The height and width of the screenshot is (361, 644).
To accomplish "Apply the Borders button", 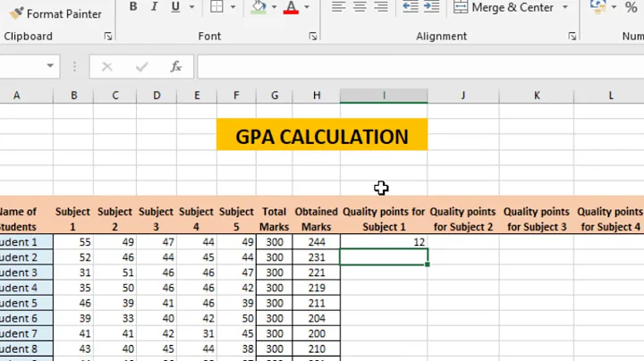I will (216, 6).
